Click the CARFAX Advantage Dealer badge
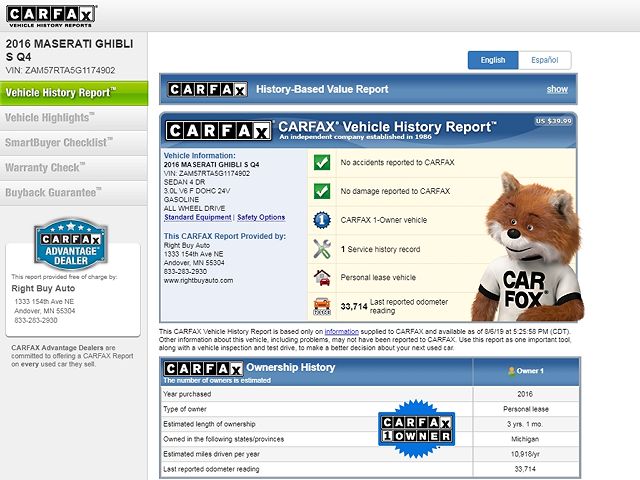The width and height of the screenshot is (640, 480). click(x=79, y=244)
